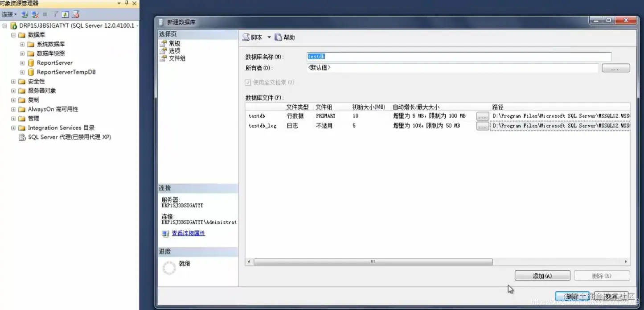644x310 pixels.
Task: Click the 服务器对象 folder icon
Action: pos(22,91)
